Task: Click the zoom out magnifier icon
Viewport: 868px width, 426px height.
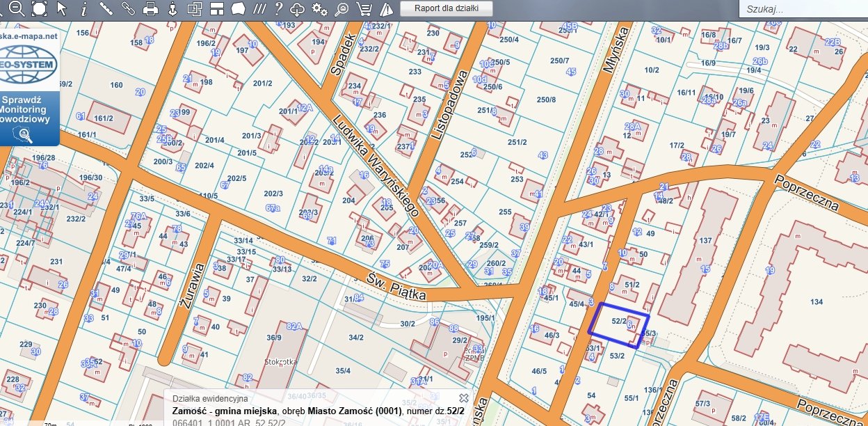Action: pos(17,8)
